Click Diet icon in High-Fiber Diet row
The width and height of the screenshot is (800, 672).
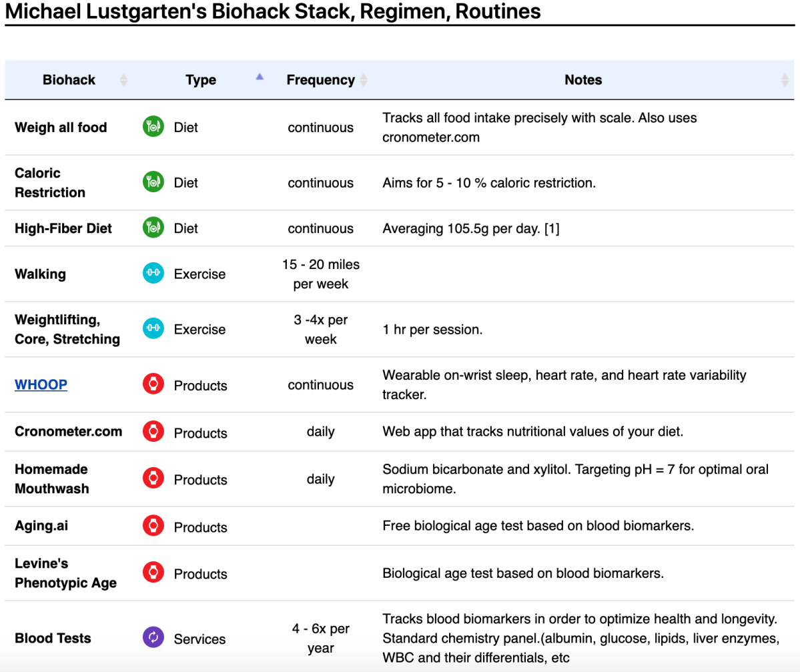tap(153, 228)
